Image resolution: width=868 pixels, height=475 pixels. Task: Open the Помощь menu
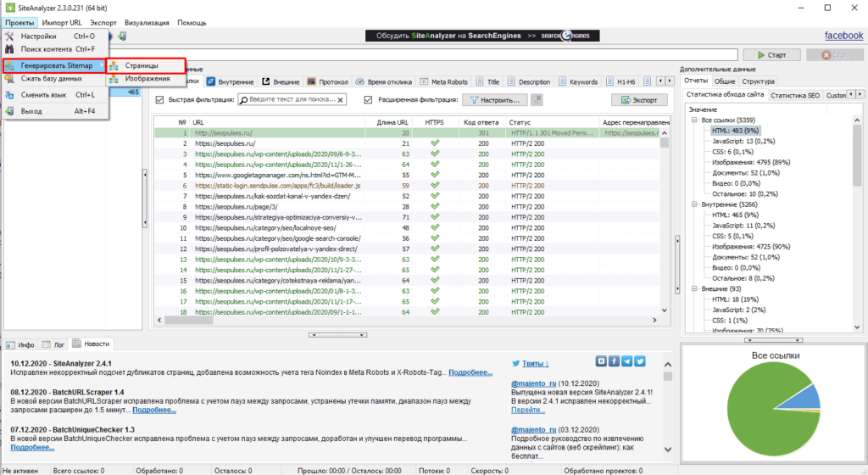(x=192, y=23)
